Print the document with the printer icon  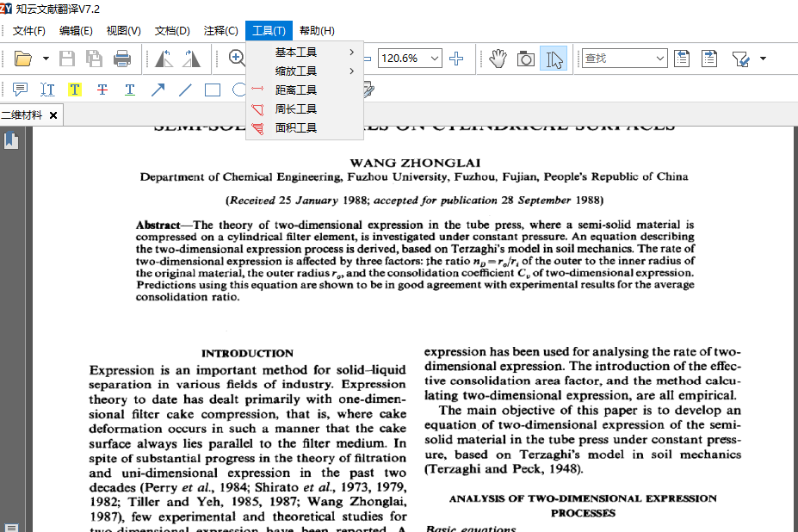(x=122, y=59)
